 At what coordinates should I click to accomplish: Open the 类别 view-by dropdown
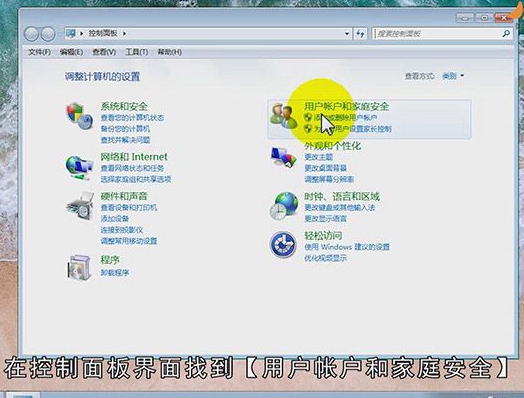coord(453,76)
